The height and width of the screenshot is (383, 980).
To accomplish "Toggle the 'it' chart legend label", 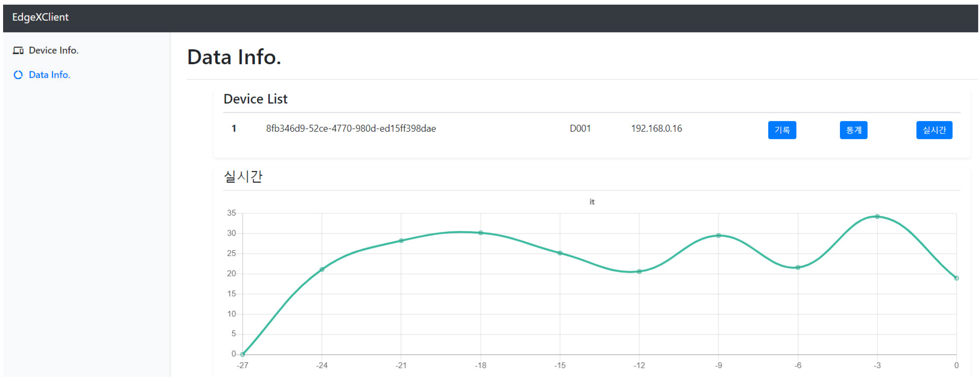I will point(592,202).
